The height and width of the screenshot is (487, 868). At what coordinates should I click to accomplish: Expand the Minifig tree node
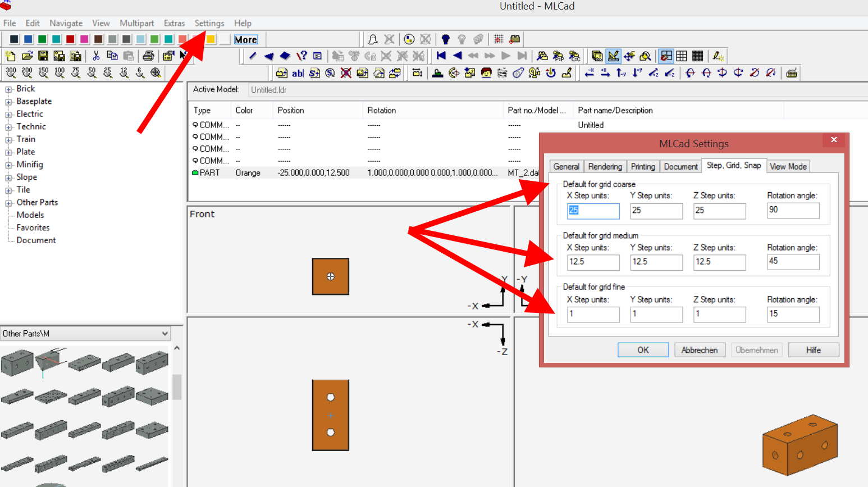(8, 165)
